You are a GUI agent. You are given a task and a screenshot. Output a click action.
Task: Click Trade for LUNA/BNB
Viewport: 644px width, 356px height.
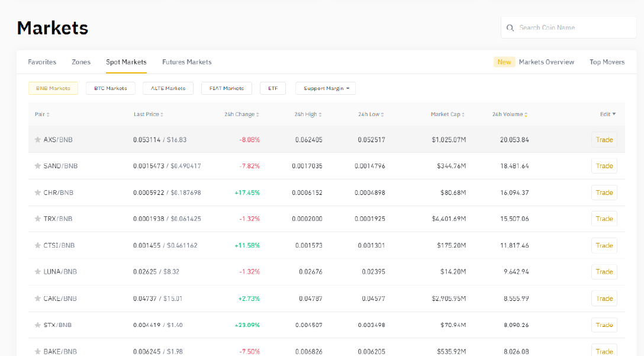click(x=604, y=272)
